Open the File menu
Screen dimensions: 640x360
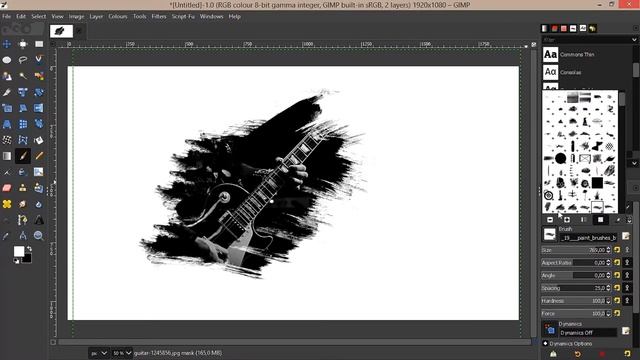(7, 16)
